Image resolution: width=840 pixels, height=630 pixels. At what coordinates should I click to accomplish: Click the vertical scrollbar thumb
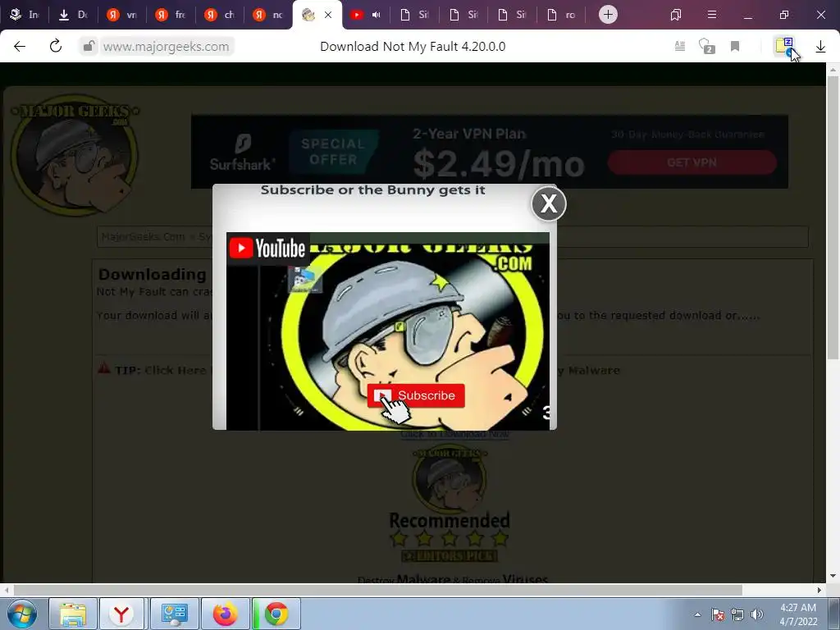pos(833,217)
